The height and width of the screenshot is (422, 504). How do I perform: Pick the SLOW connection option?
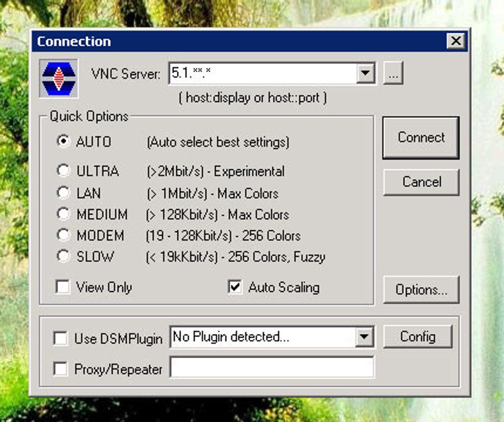[63, 257]
